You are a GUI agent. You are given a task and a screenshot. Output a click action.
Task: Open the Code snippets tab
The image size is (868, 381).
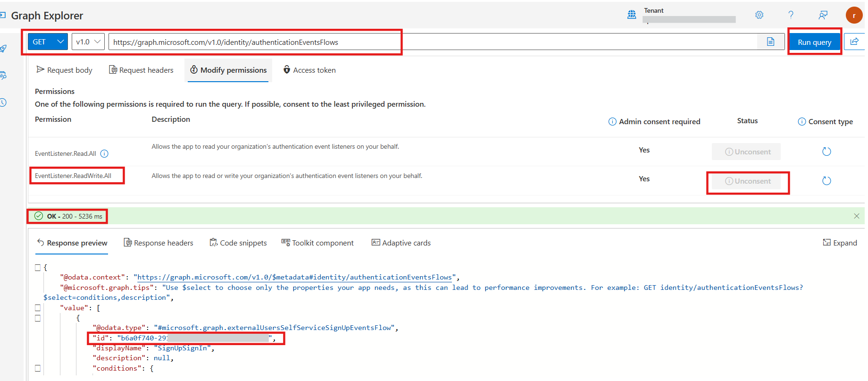pyautogui.click(x=238, y=243)
